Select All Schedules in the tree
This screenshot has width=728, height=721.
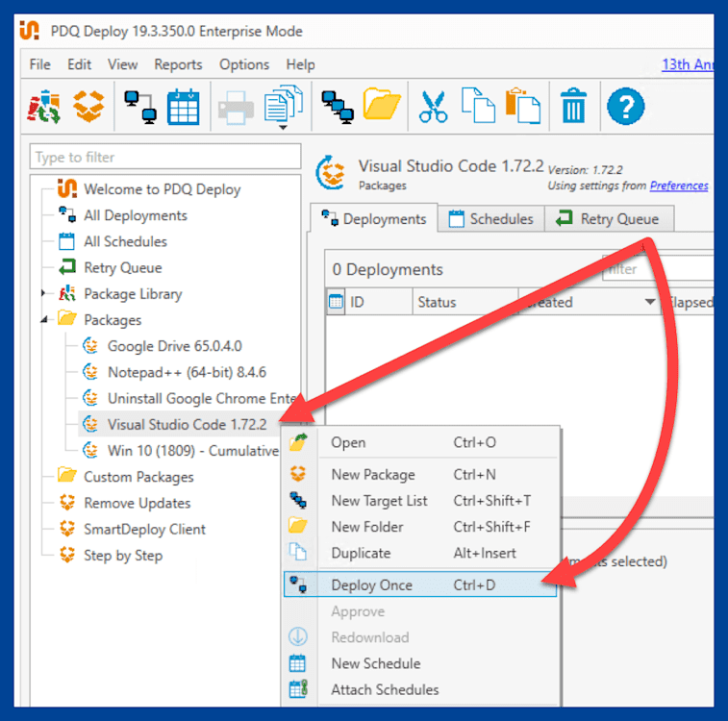tap(125, 241)
